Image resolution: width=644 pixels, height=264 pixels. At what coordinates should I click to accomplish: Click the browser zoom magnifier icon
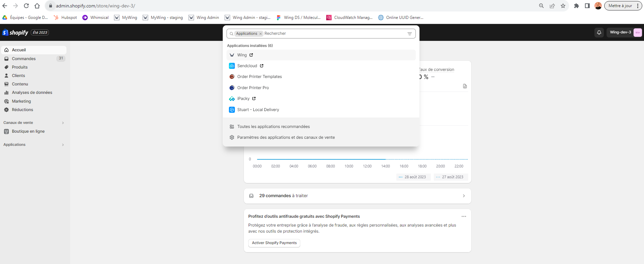coord(541,6)
